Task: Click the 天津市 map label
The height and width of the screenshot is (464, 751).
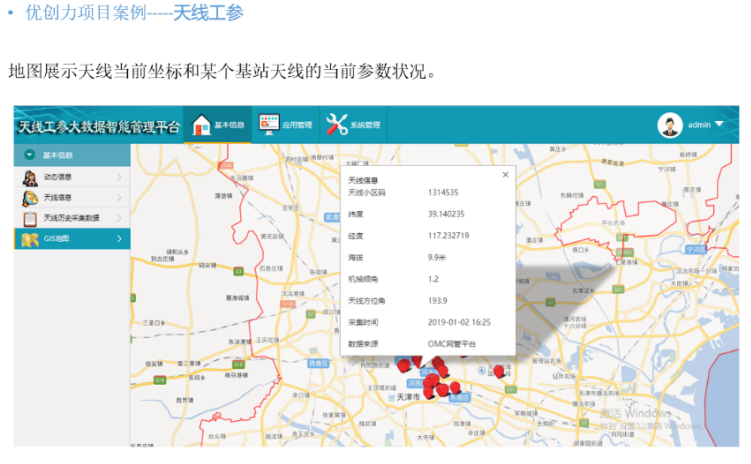Action: (x=408, y=397)
